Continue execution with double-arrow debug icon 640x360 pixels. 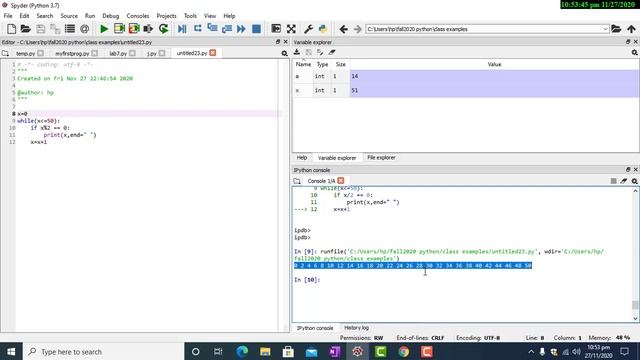(x=241, y=29)
